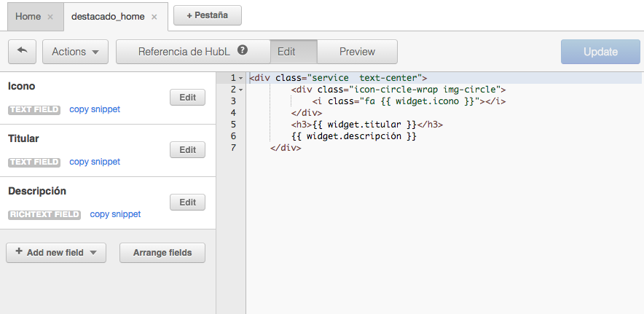Click line number 7 in the gutter
644x314 pixels.
pos(233,148)
